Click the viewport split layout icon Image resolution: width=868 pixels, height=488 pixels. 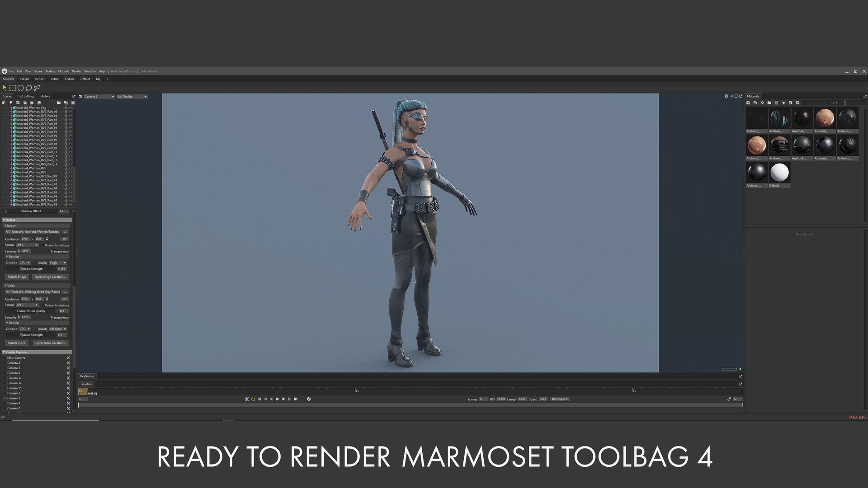tap(731, 96)
